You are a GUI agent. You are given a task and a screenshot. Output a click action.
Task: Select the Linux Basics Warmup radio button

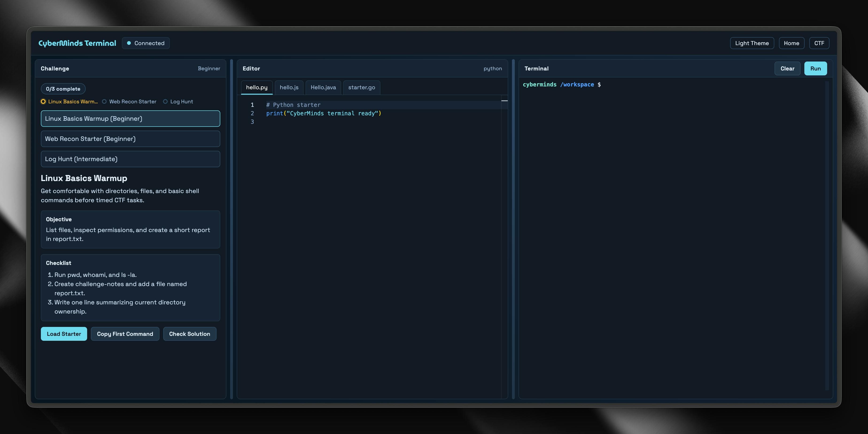pyautogui.click(x=43, y=101)
